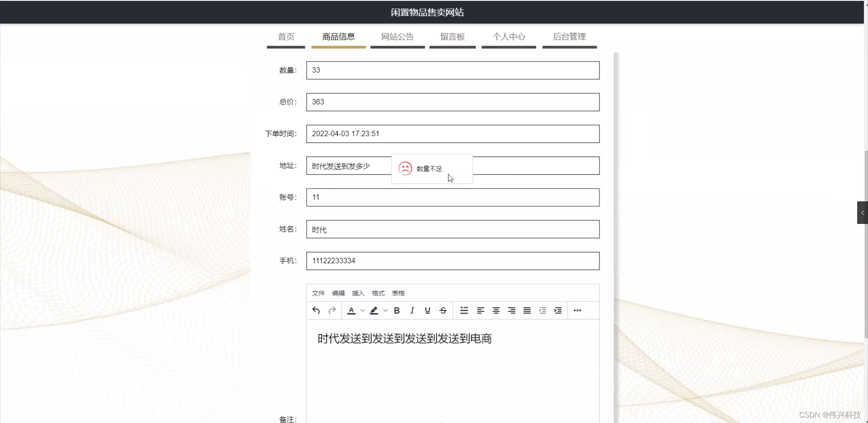Screen dimensions: 868x423
Task: Click inside the 手机 phone number field
Action: tap(452, 261)
